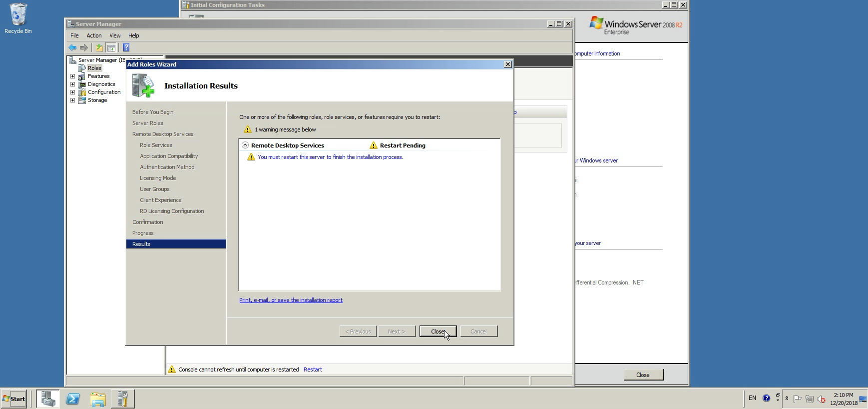Click the language bar Help icon
The height and width of the screenshot is (409, 868).
766,398
